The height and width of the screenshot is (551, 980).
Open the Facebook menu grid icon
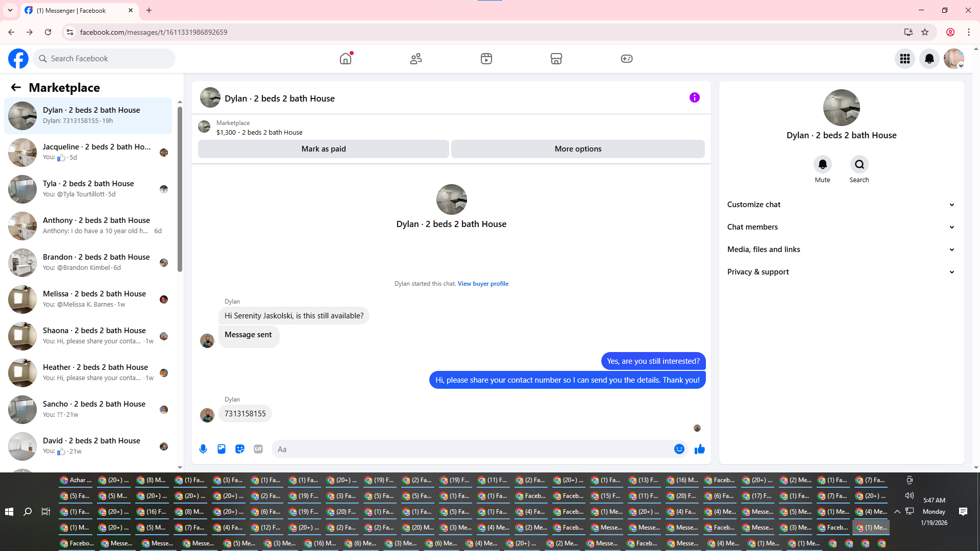click(905, 59)
